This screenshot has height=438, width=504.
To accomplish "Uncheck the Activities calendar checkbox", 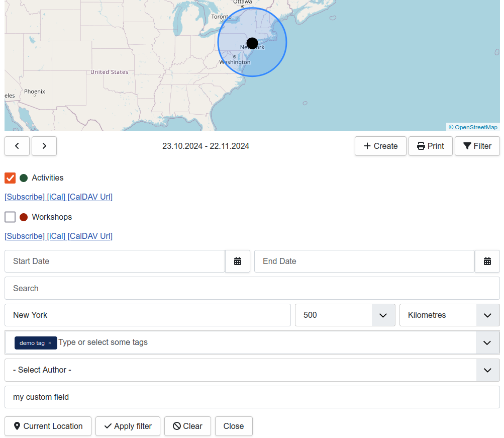I will pos(10,178).
